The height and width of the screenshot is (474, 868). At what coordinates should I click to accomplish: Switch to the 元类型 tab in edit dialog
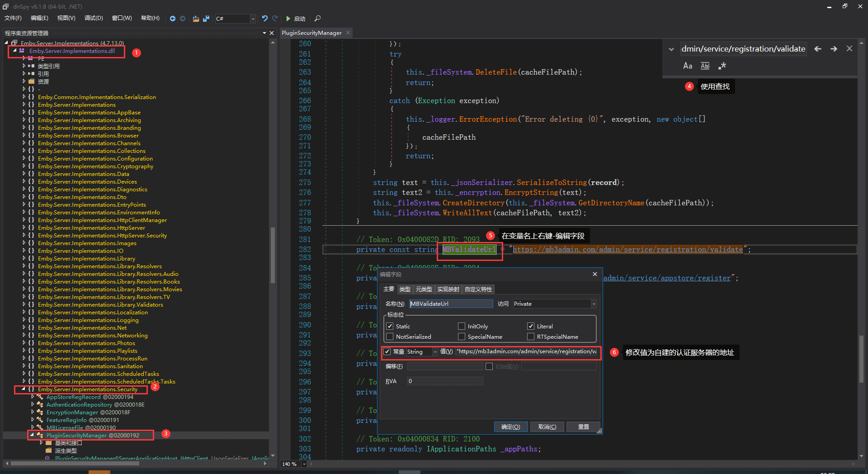pyautogui.click(x=424, y=289)
